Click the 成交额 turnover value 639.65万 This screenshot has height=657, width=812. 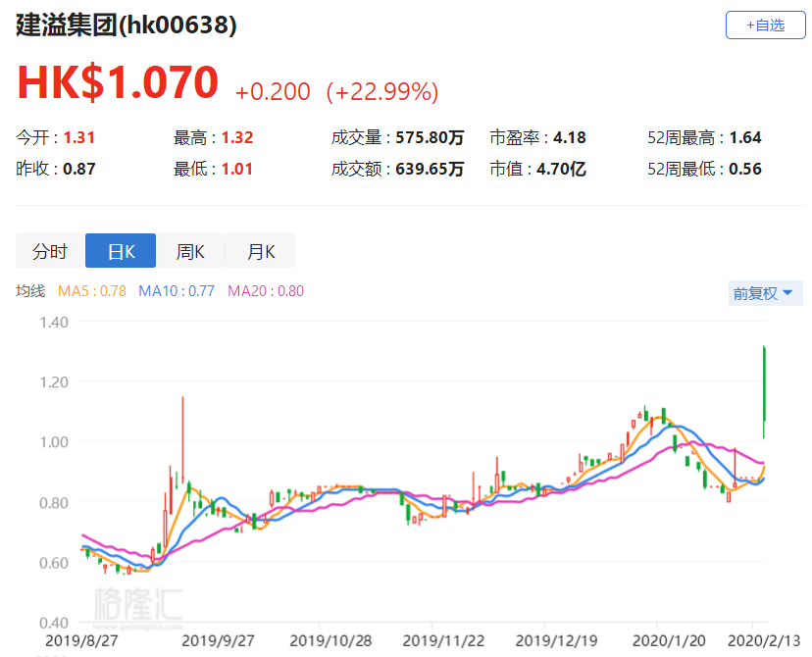430,169
